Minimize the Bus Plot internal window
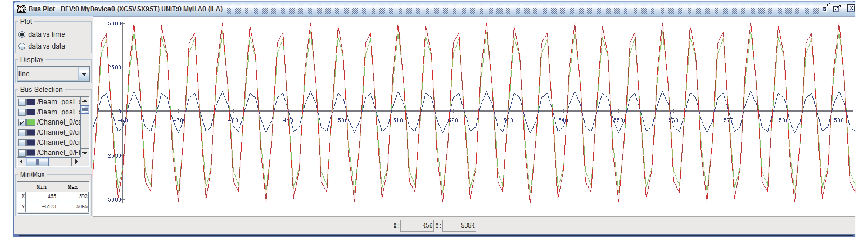868x238 pixels. tap(826, 8)
